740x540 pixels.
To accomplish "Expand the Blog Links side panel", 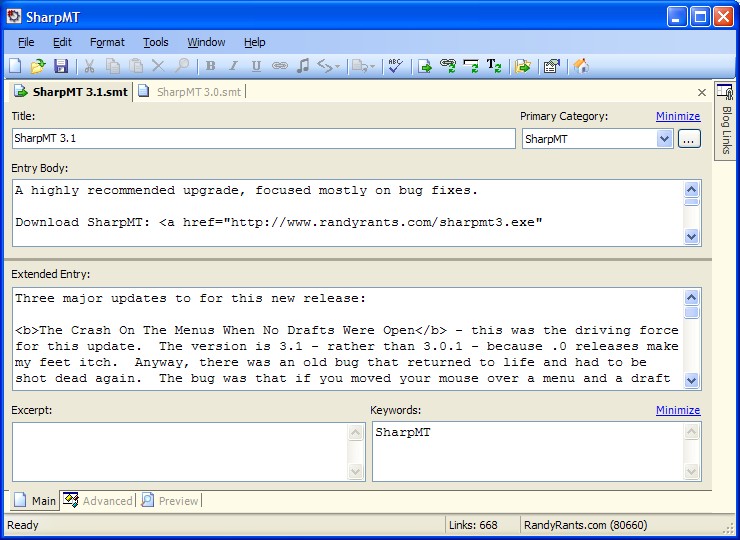I will 725,121.
